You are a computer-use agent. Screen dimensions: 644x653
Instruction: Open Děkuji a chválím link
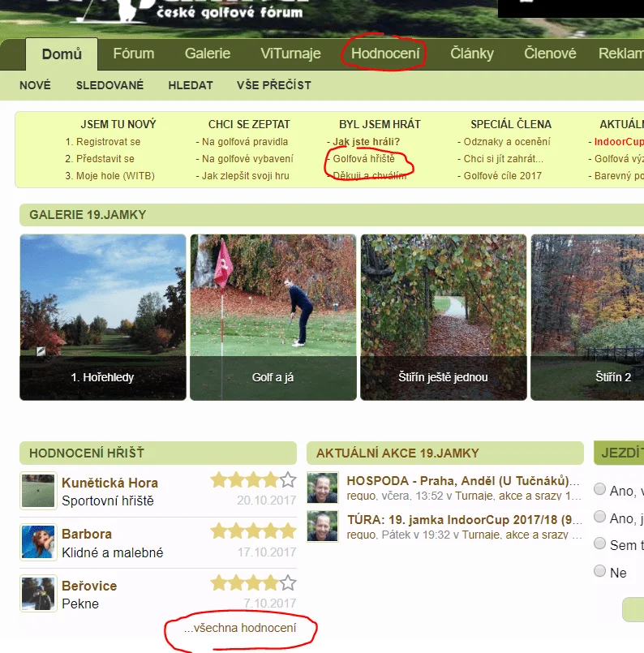tap(369, 176)
